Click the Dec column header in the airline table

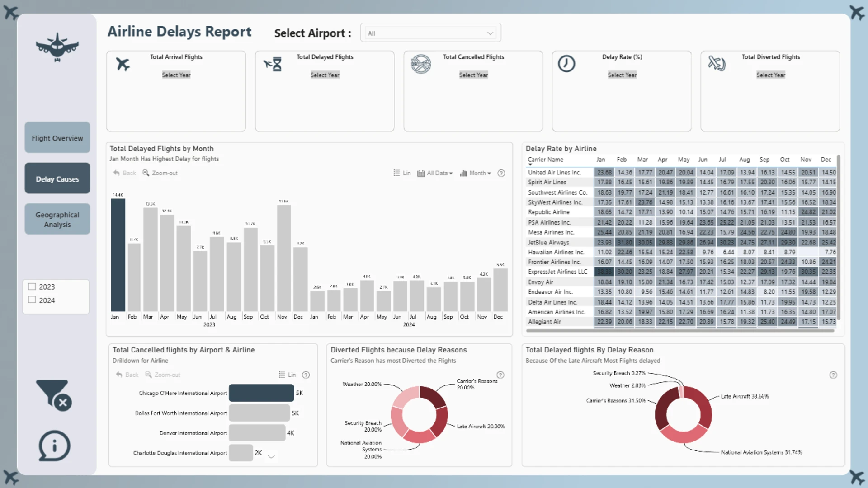click(826, 160)
